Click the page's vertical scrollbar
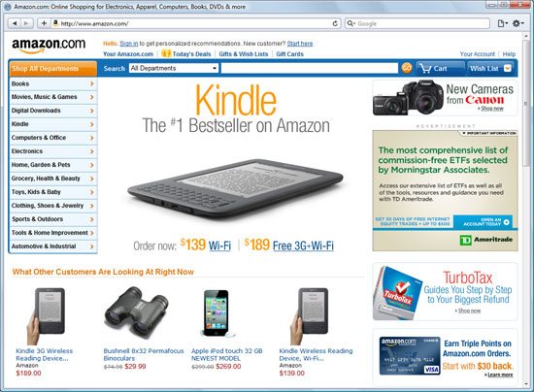 (526, 210)
